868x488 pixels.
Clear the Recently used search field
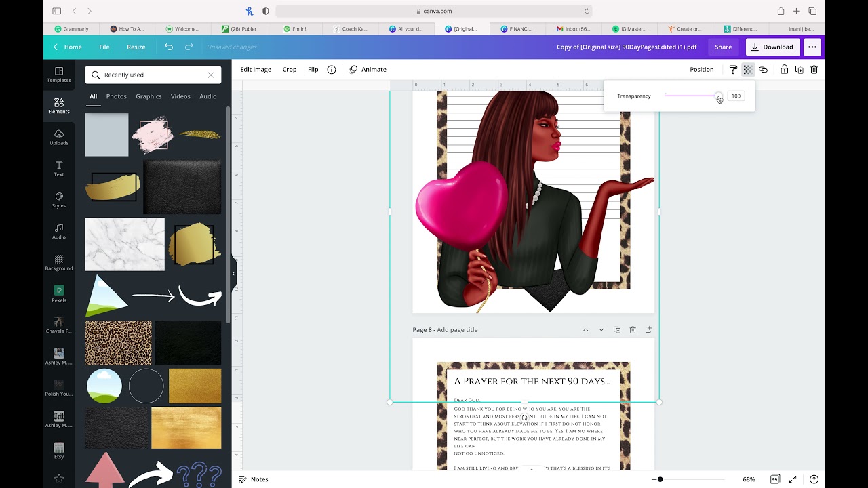pos(210,75)
